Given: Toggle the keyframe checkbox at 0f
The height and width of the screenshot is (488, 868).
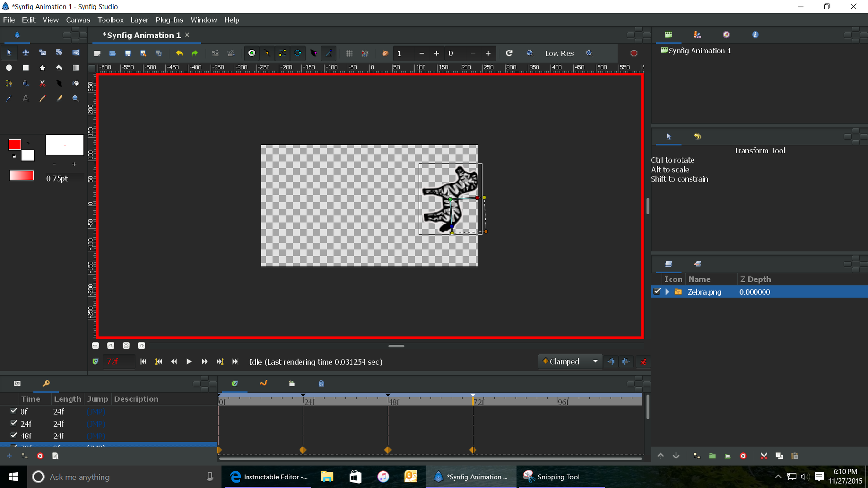Looking at the screenshot, I should coord(14,411).
